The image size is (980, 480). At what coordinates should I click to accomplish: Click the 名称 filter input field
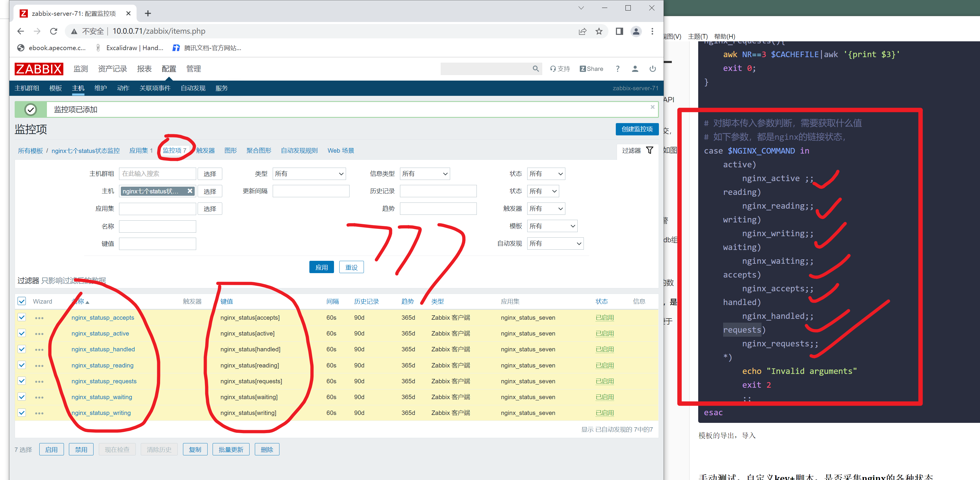(157, 227)
